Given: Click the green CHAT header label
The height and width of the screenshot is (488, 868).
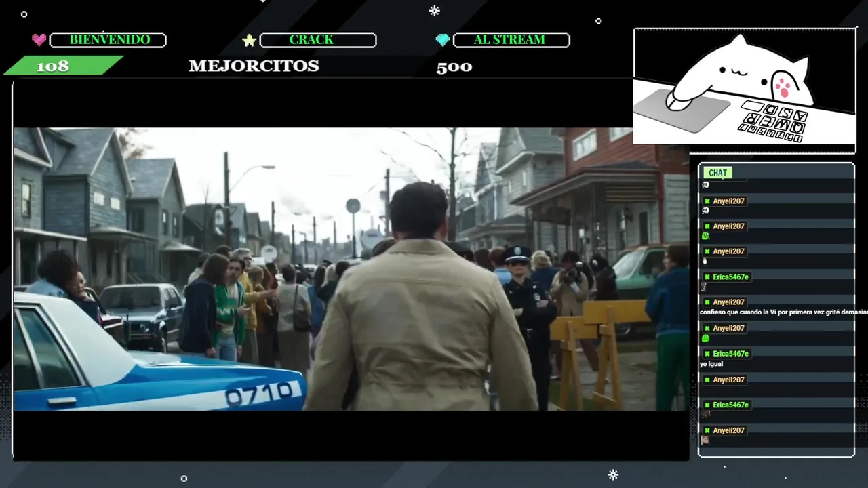Looking at the screenshot, I should [x=717, y=173].
